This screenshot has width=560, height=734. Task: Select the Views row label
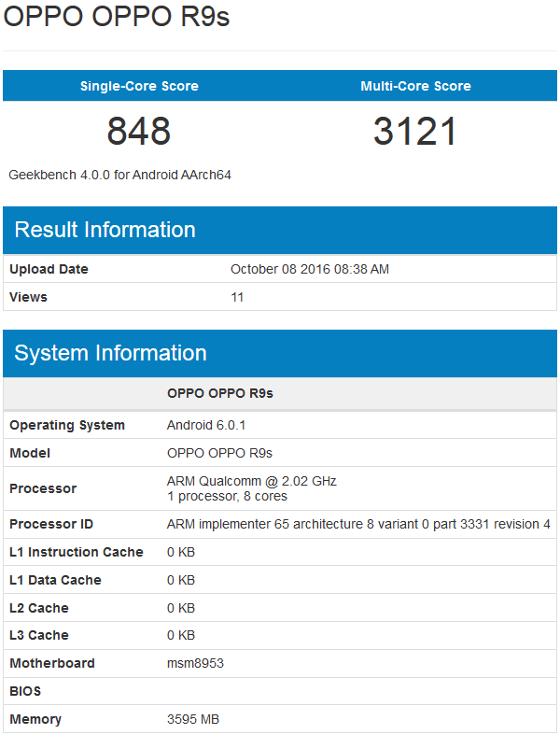(28, 297)
